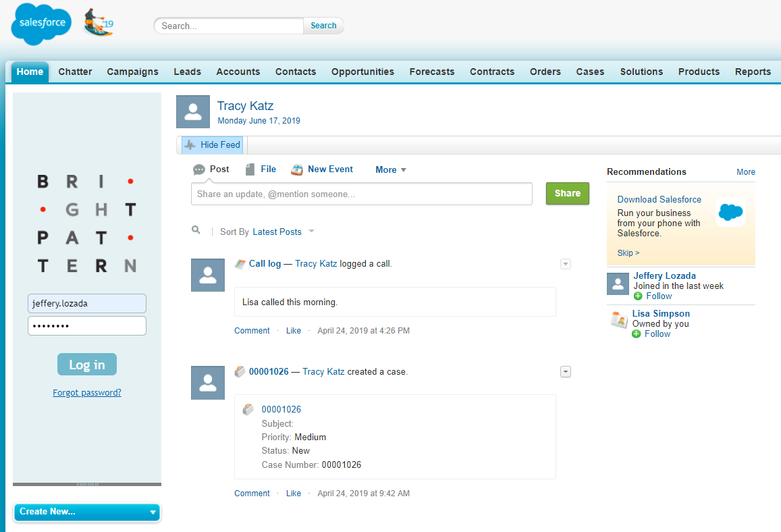
Task: Open the Forecasts tab
Action: click(x=432, y=72)
